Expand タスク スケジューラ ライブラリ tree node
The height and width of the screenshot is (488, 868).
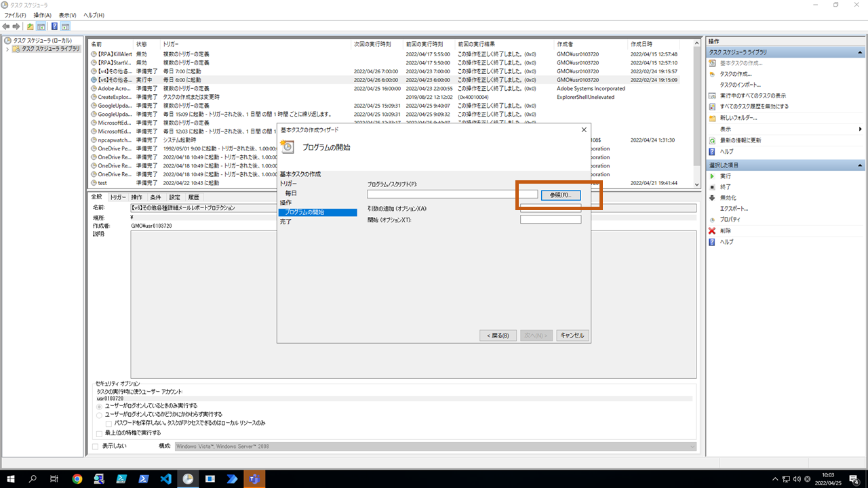point(7,49)
